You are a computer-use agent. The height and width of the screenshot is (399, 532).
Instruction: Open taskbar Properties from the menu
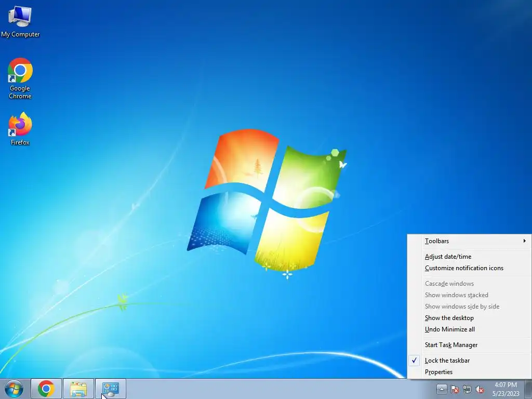470,372
